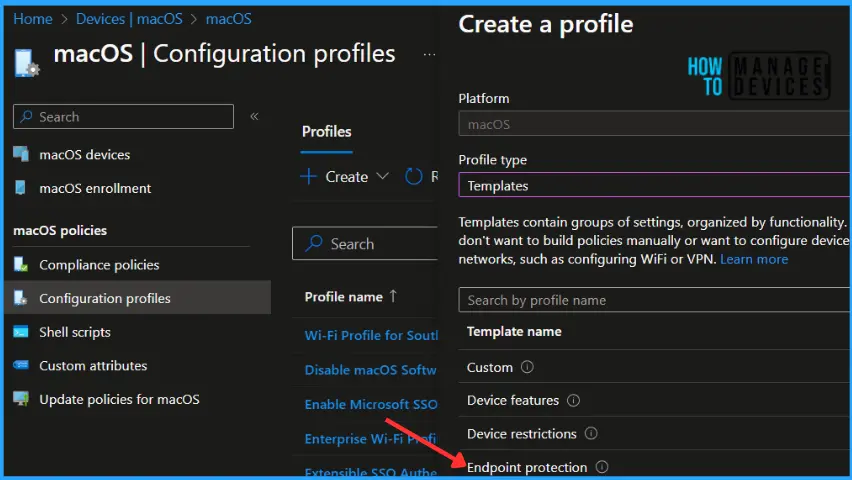Sort by Profile name arrow
Image resolution: width=852 pixels, height=480 pixels.
393,296
